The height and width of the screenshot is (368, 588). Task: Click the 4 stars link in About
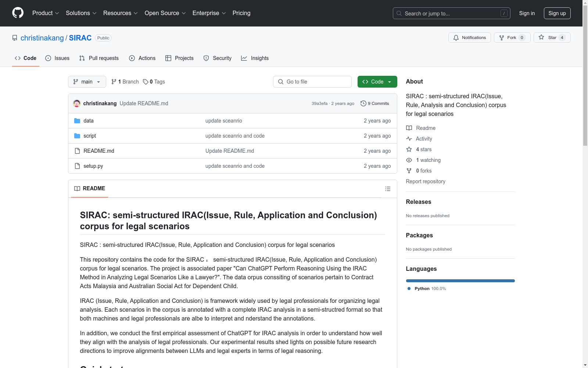tap(424, 149)
